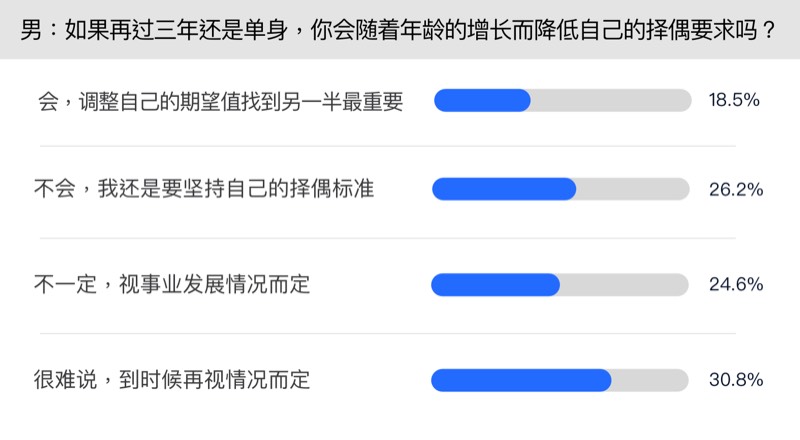The width and height of the screenshot is (800, 440).
Task: Click the 26.2% percentage label
Action: (735, 189)
